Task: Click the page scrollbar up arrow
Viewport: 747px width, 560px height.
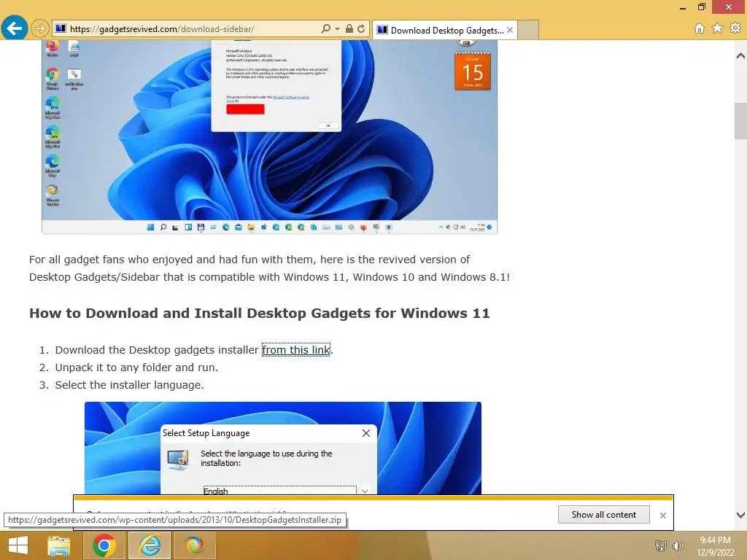Action: 740,55
